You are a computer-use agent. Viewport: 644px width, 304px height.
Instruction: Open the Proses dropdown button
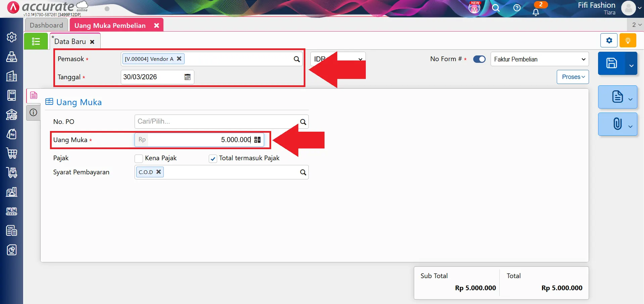573,77
